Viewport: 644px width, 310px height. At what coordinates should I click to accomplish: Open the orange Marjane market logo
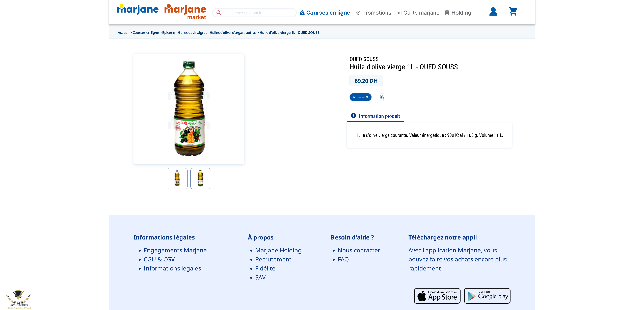pyautogui.click(x=185, y=12)
